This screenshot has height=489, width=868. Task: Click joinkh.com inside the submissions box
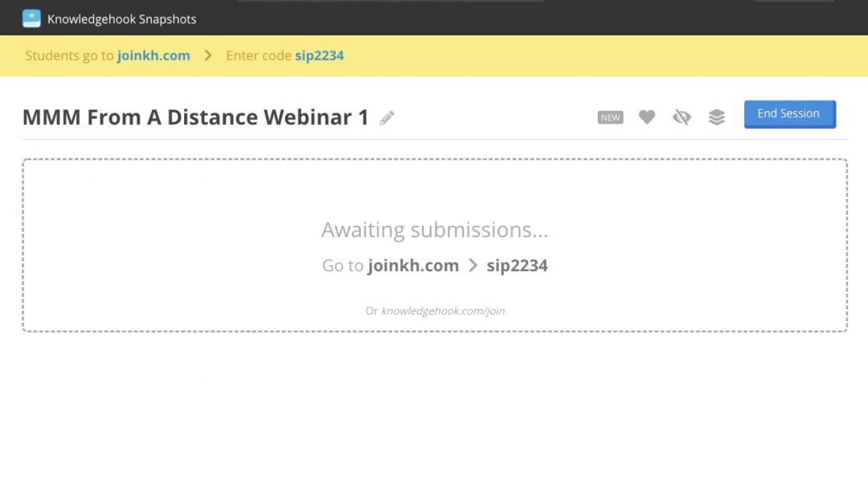tap(413, 265)
